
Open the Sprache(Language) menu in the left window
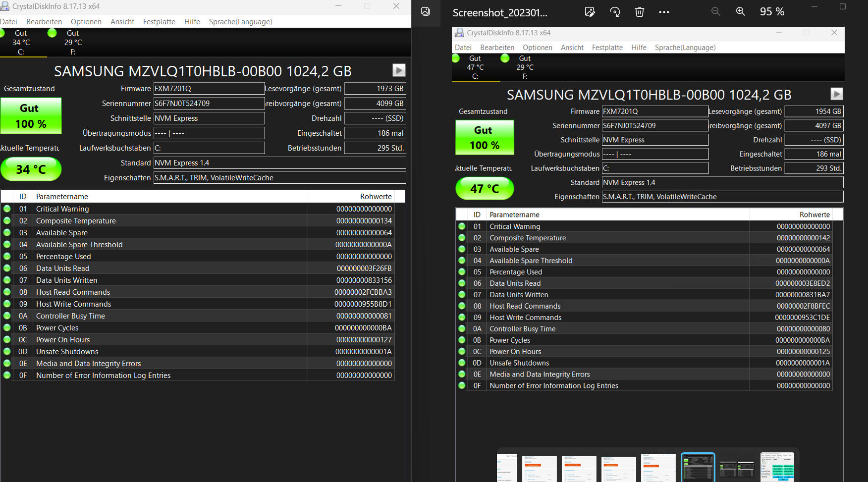pos(240,22)
